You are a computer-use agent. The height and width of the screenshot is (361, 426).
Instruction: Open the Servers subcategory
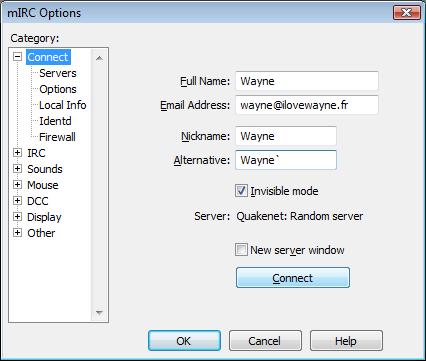(58, 73)
